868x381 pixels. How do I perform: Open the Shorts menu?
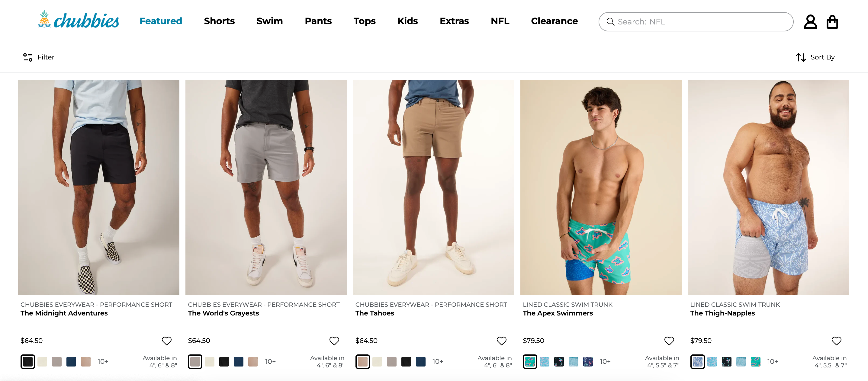point(219,21)
